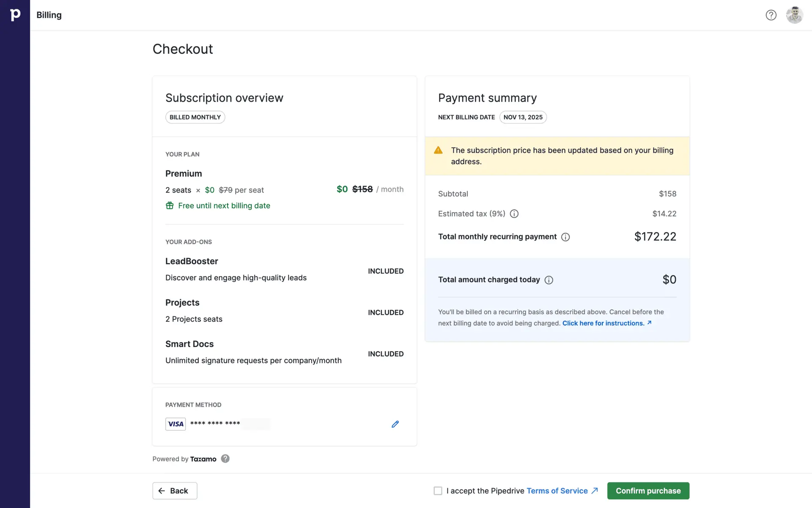This screenshot has width=812, height=508.
Task: Click the Pipedrive logo icon
Action: [15, 15]
